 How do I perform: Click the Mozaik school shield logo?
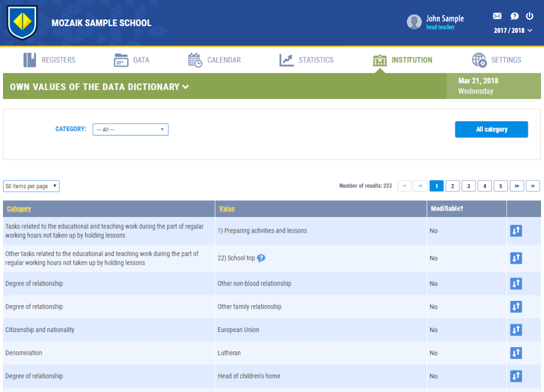[x=22, y=23]
